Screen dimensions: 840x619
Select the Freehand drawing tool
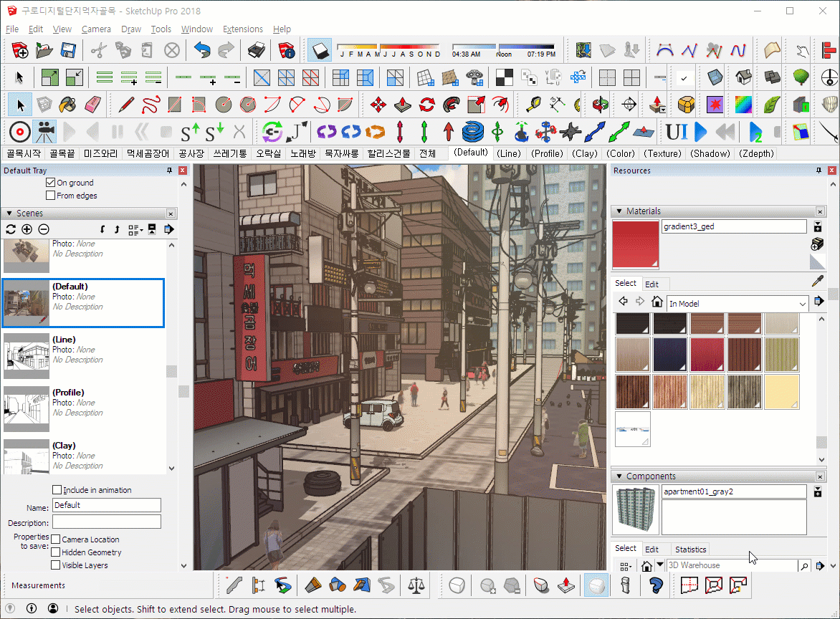[151, 105]
